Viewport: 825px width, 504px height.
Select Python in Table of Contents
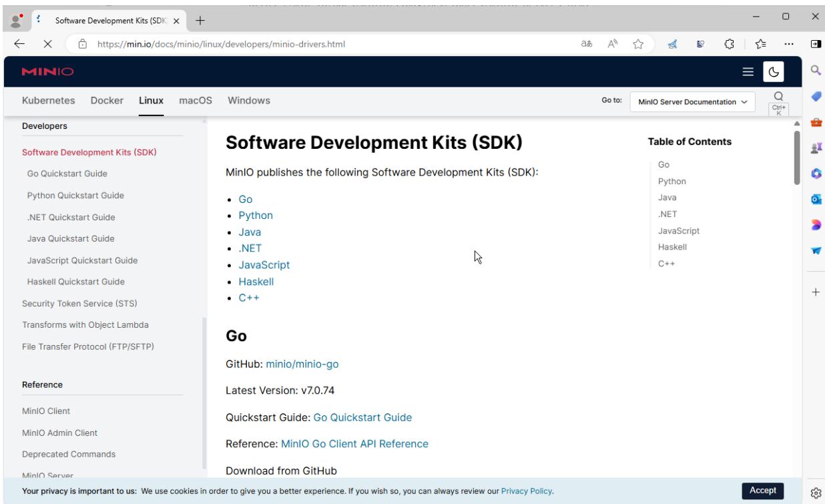(672, 181)
